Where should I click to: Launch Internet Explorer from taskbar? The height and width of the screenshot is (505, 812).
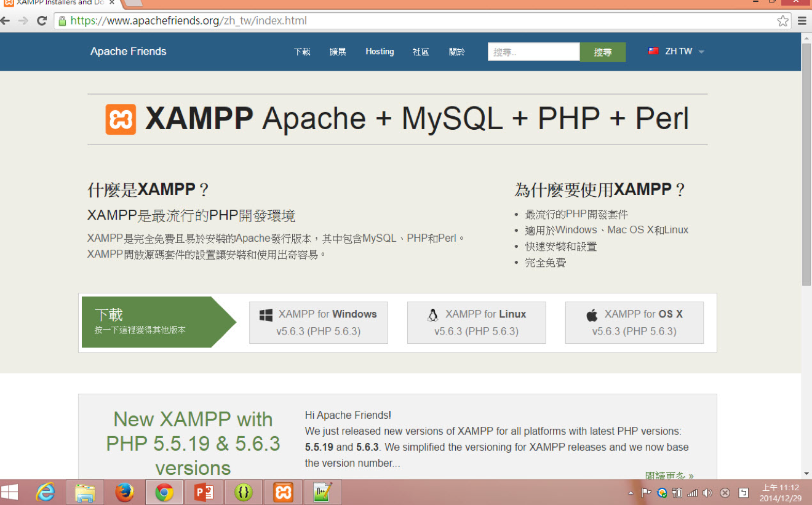pyautogui.click(x=45, y=492)
